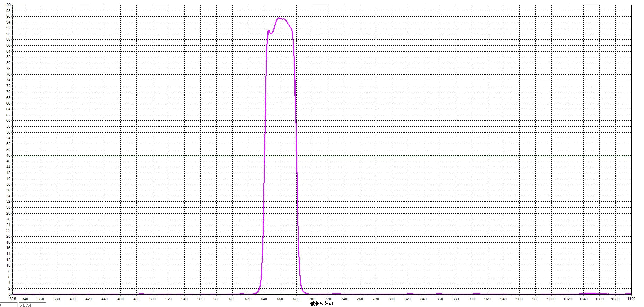Image resolution: width=644 pixels, height=307 pixels.
Task: Click the 50 label on the y-axis
Action: pyautogui.click(x=9, y=150)
